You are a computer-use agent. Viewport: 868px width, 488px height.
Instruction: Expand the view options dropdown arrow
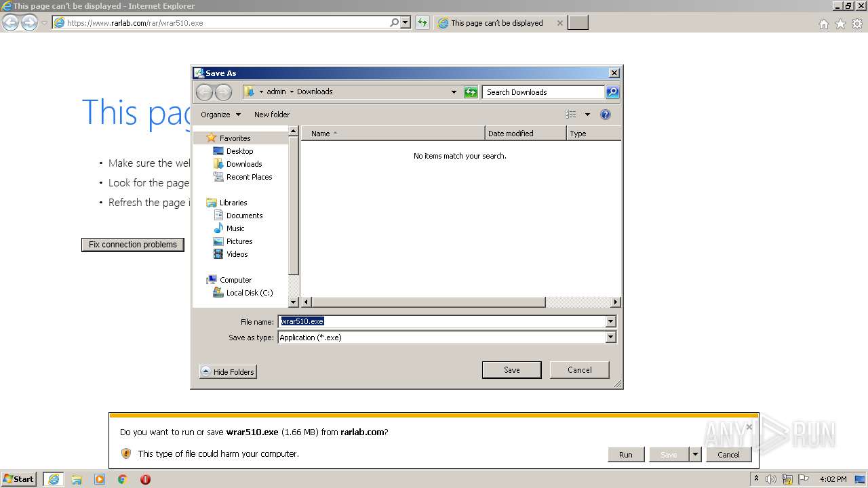[x=587, y=115]
